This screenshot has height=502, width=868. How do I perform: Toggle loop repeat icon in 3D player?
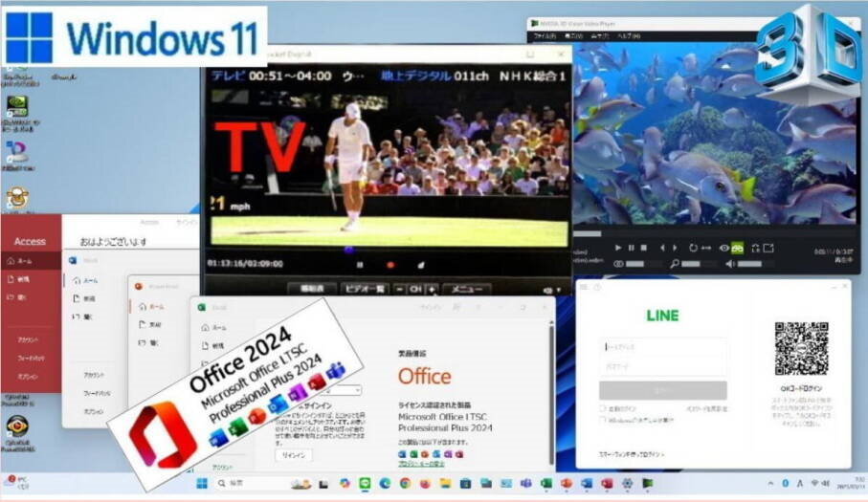(693, 248)
